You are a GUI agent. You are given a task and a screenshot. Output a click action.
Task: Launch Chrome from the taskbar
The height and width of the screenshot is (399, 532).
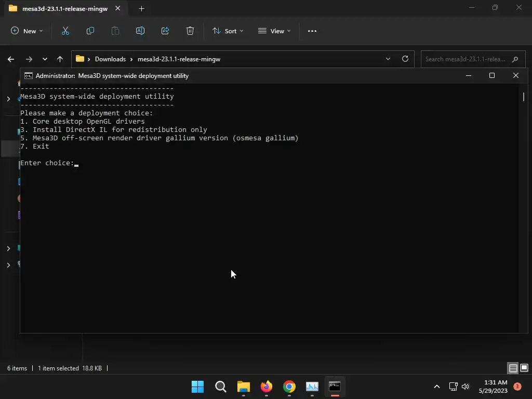point(289,387)
